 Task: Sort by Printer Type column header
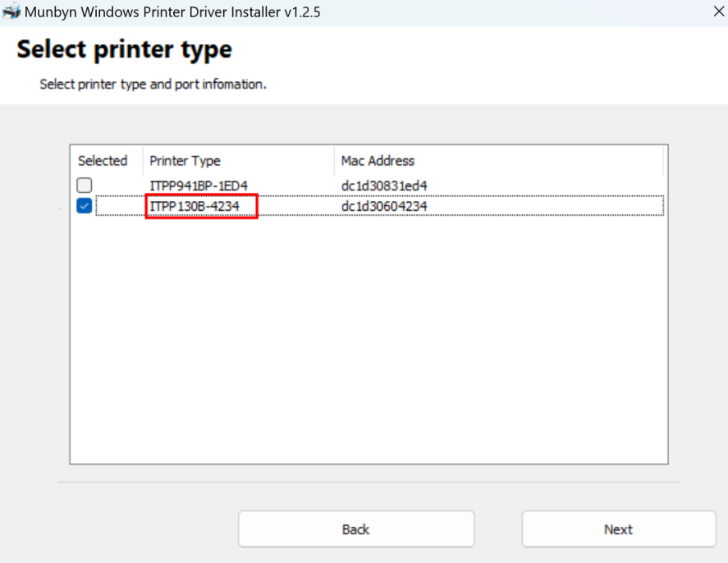tap(185, 161)
